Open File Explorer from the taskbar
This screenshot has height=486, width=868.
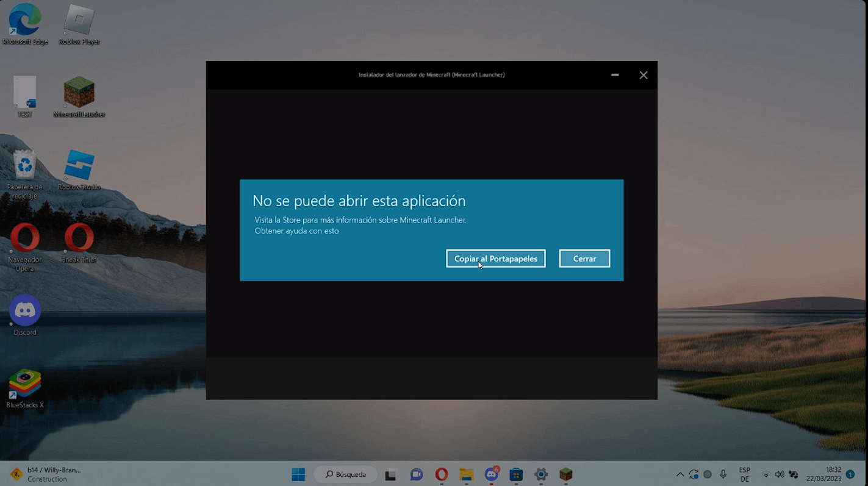467,474
